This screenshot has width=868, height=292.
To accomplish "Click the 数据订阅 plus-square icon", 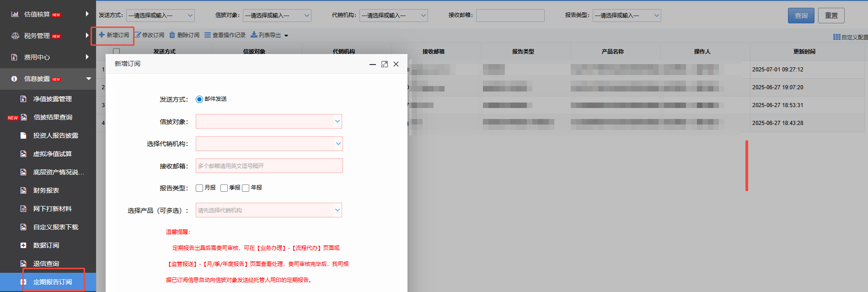I will (x=23, y=245).
